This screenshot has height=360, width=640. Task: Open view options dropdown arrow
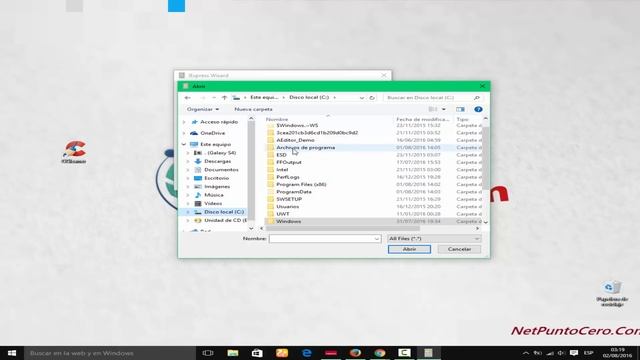444,109
